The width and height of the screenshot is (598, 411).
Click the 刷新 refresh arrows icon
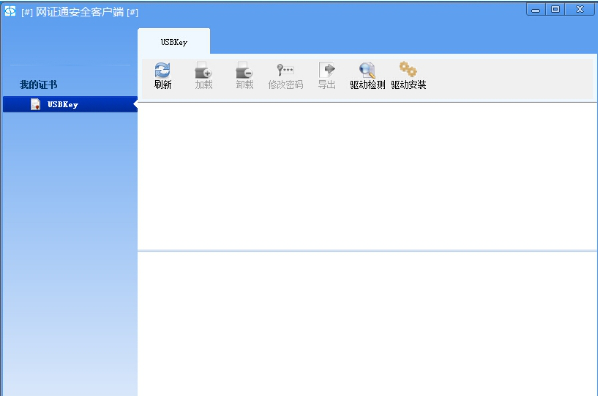[x=162, y=70]
